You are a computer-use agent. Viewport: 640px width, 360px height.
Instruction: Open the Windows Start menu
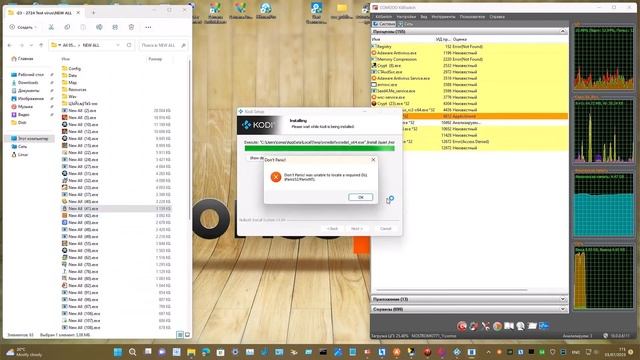[118, 352]
